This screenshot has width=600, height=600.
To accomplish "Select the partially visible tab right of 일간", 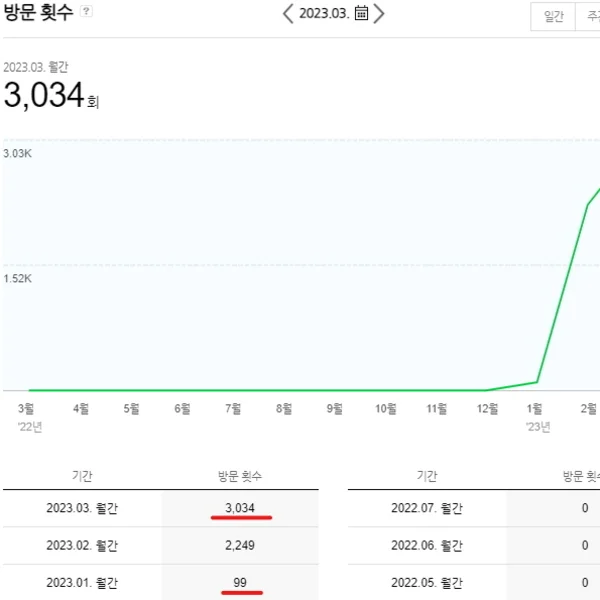I will [590, 17].
